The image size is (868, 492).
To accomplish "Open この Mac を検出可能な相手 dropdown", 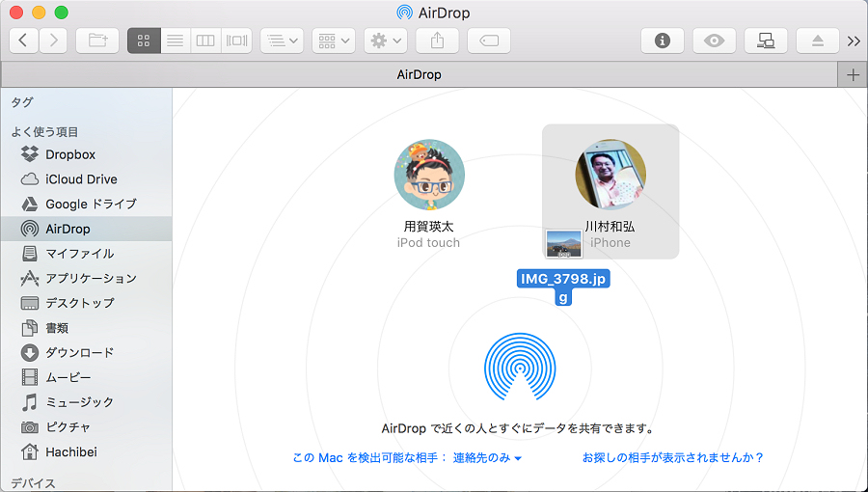I will [x=407, y=457].
